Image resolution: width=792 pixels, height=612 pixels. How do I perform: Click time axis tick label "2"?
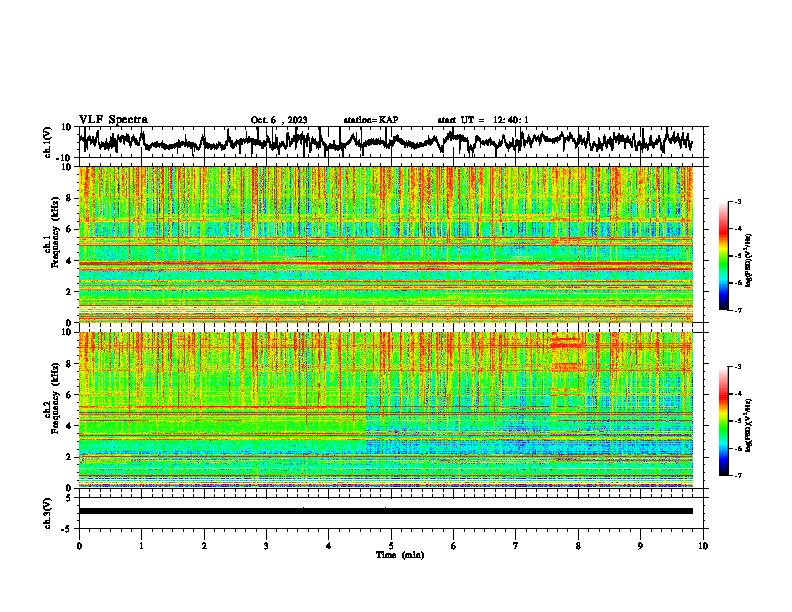click(204, 546)
